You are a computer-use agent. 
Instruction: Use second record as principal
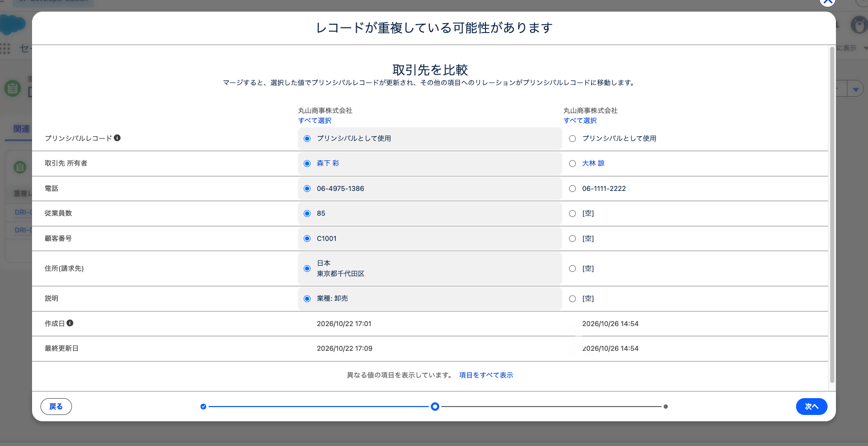coord(573,139)
